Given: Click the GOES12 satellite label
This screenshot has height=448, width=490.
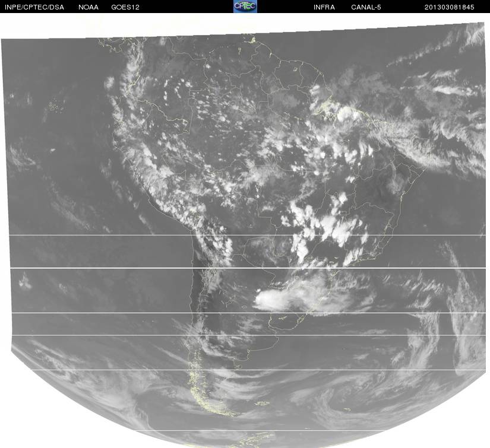Looking at the screenshot, I should tap(125, 7).
